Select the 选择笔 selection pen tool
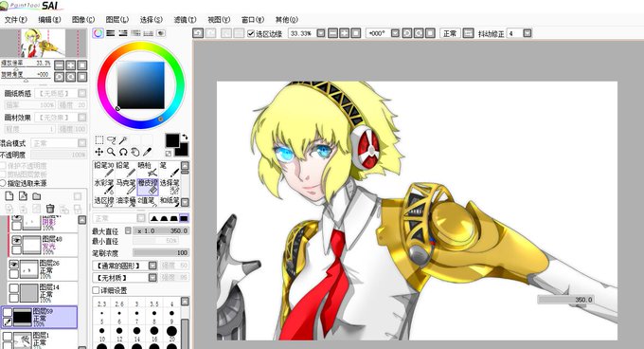 tap(170, 186)
